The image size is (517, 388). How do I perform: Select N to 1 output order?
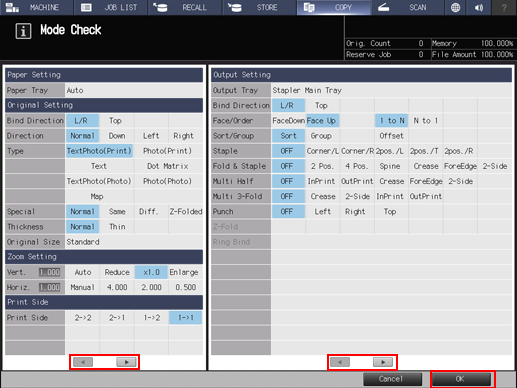point(425,121)
